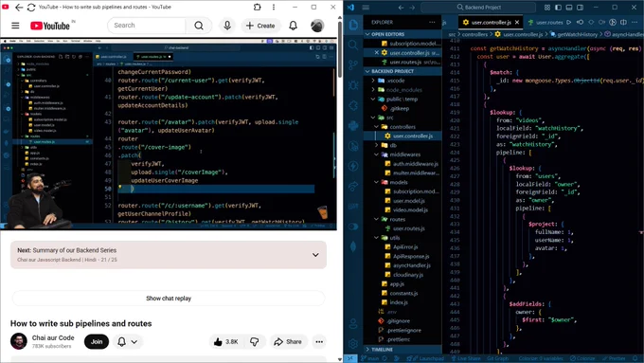Viewport: 644px width, 363px height.
Task: Click the Show chat replay button
Action: 169,299
